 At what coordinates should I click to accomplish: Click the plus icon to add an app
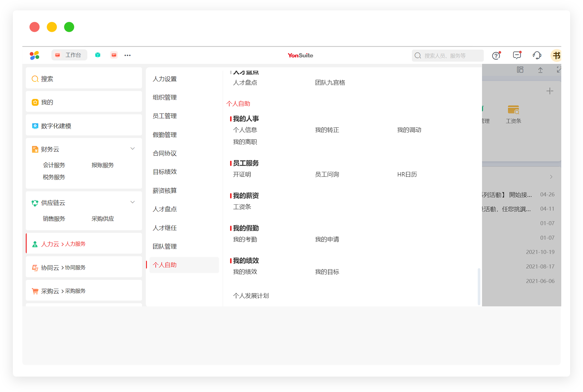pyautogui.click(x=550, y=91)
